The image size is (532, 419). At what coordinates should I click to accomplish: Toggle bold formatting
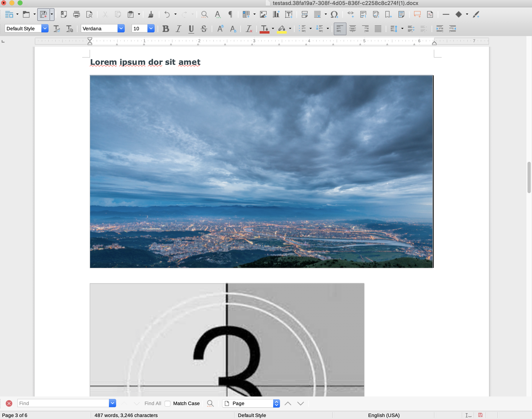coord(166,29)
